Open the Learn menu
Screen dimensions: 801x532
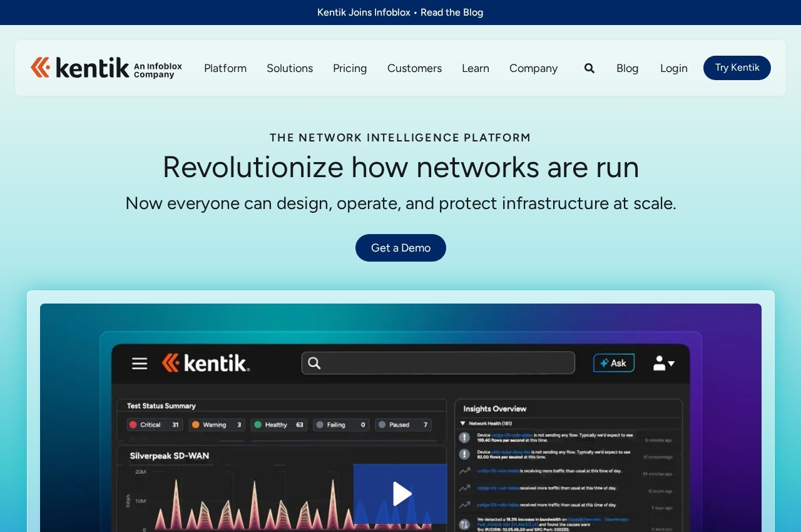click(x=476, y=68)
